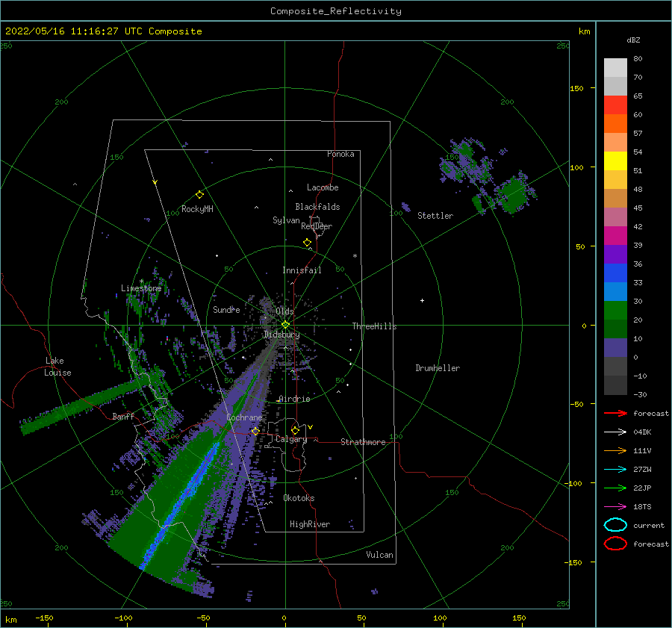Click the magenta 39 dBZ color swatch

[615, 236]
